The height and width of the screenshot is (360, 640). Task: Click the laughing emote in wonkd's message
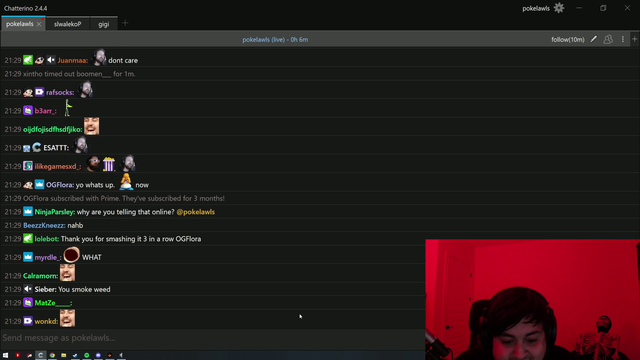click(x=67, y=318)
